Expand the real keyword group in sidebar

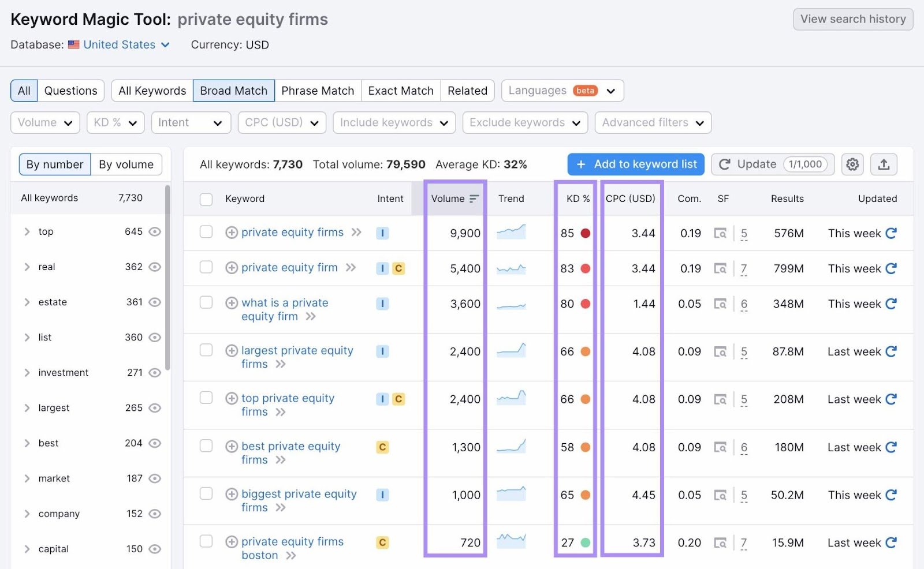point(27,267)
